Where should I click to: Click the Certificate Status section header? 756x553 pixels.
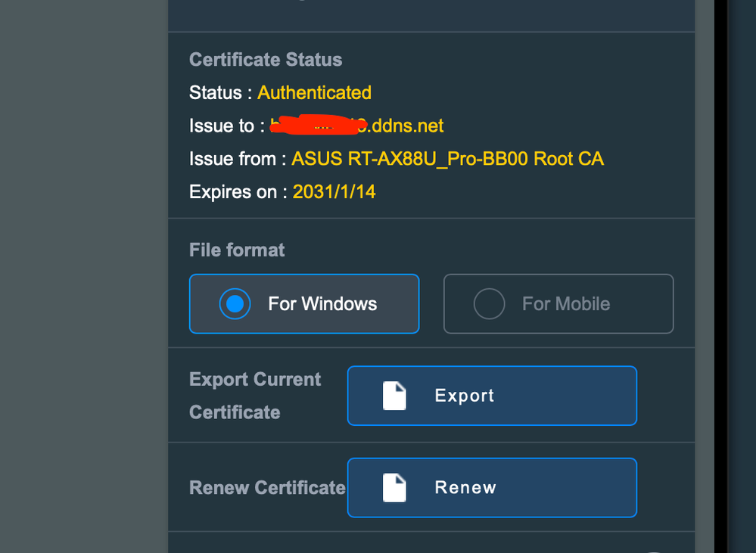coord(265,59)
